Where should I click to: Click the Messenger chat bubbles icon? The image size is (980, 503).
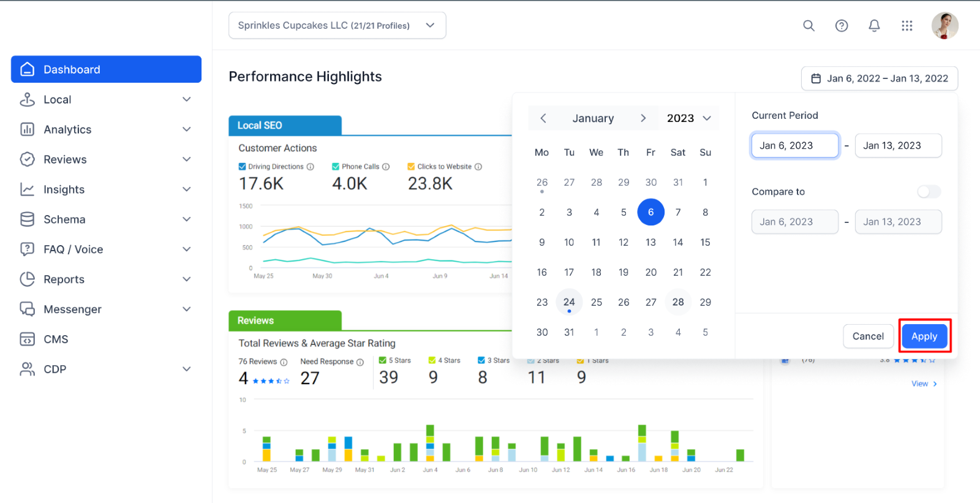click(28, 309)
